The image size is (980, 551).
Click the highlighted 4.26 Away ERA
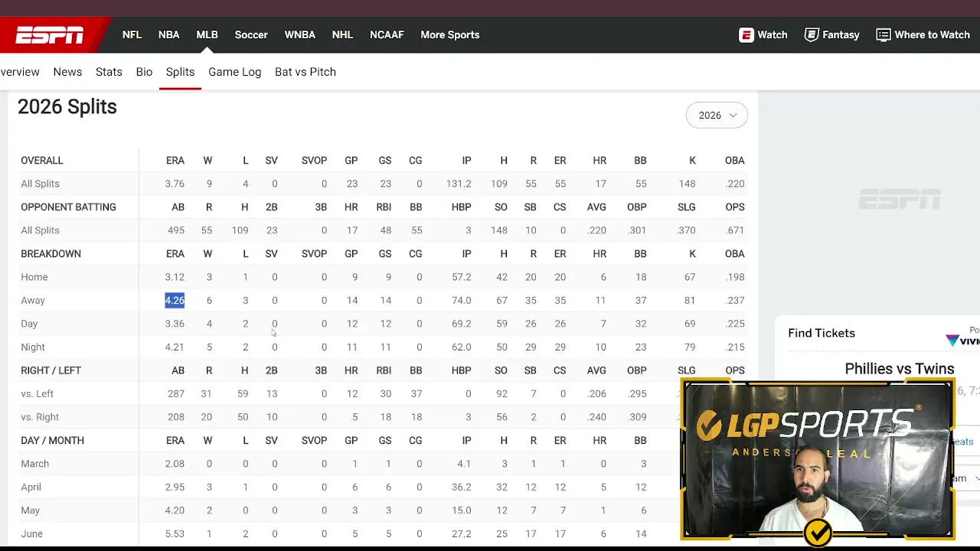point(175,301)
